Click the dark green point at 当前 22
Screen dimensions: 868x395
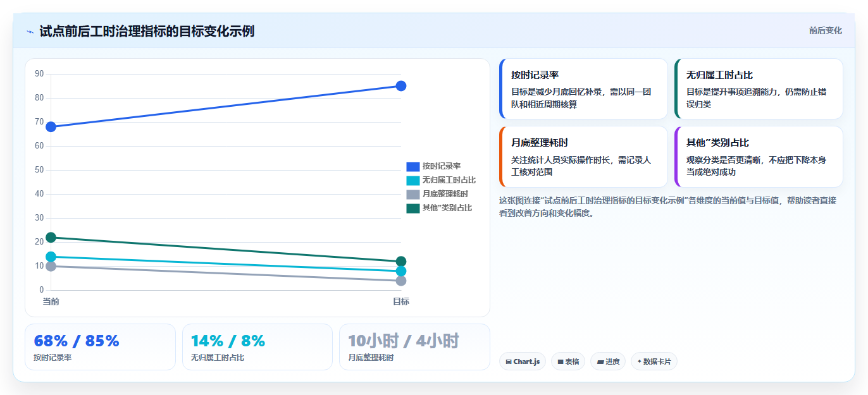point(51,238)
